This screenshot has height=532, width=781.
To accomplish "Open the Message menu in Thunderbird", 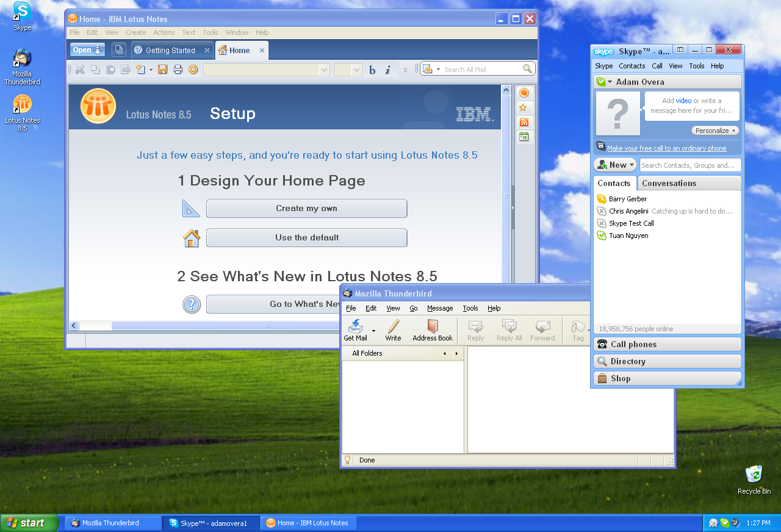I will [440, 308].
